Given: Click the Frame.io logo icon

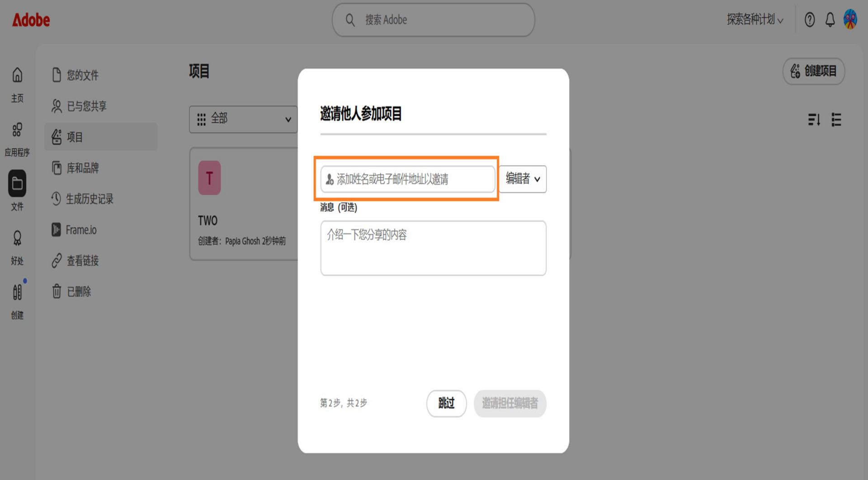Looking at the screenshot, I should (x=56, y=230).
